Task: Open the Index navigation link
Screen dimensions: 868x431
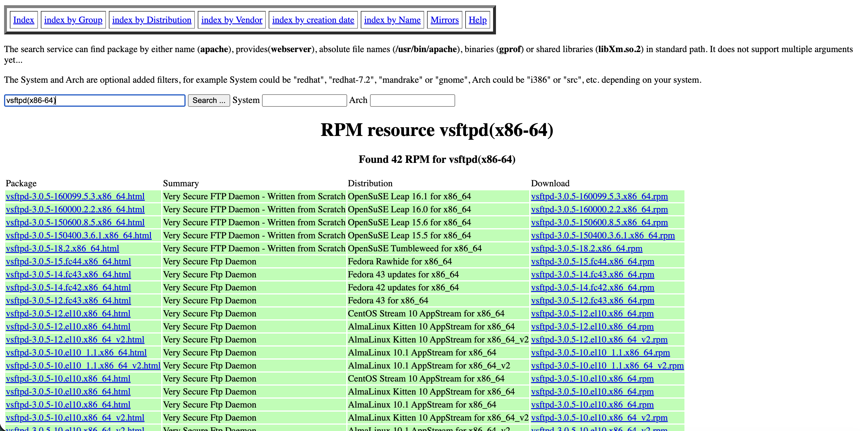Action: (x=23, y=20)
